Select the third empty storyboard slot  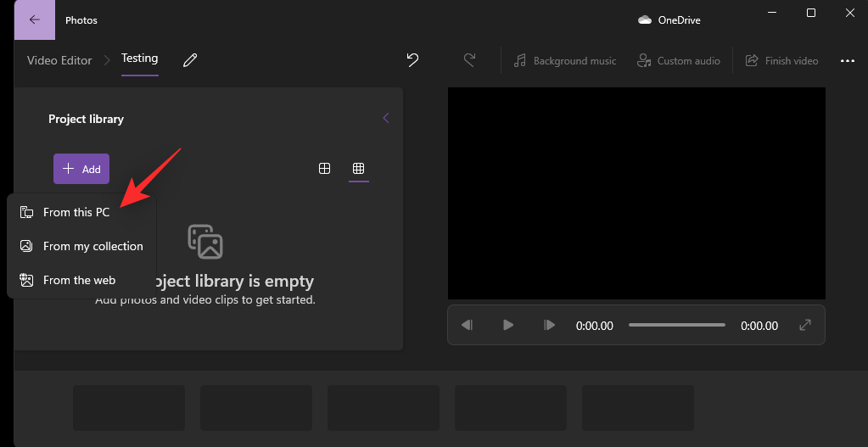[x=384, y=408]
